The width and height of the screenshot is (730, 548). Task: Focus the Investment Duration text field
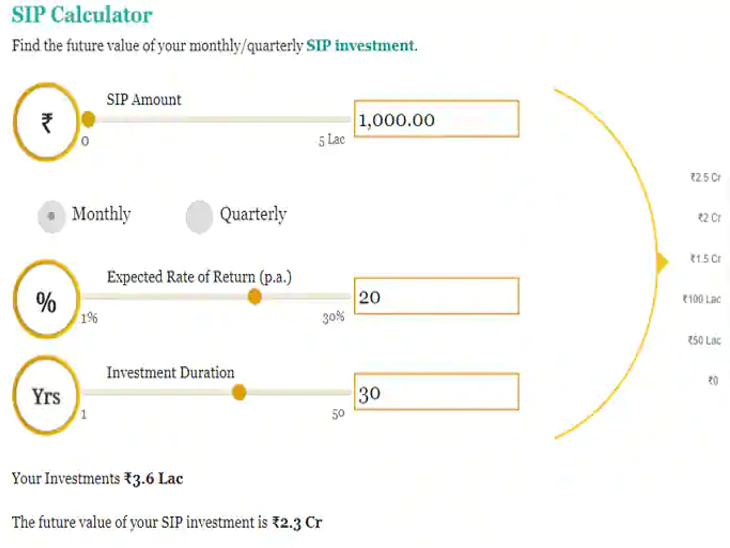[x=436, y=393]
